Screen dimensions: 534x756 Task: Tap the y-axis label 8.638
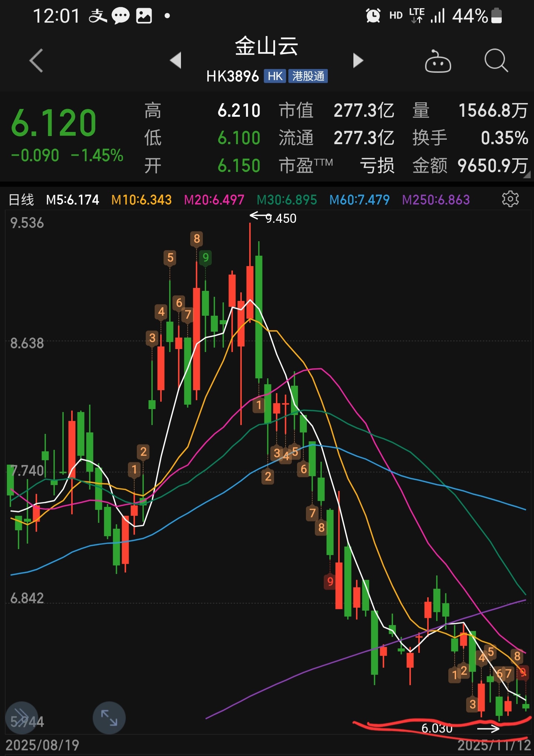(x=27, y=343)
